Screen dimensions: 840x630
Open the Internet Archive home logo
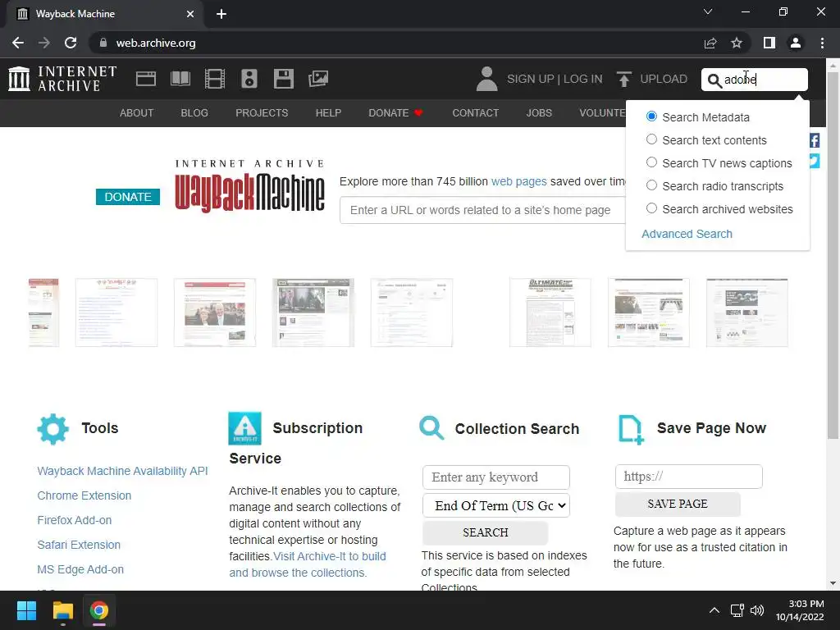pyautogui.click(x=62, y=79)
